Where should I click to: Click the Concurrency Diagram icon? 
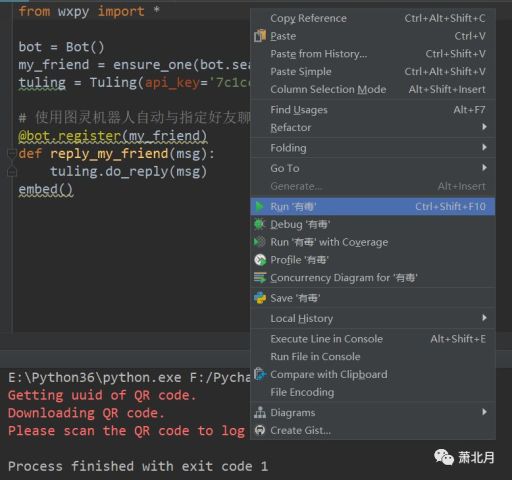click(x=260, y=277)
